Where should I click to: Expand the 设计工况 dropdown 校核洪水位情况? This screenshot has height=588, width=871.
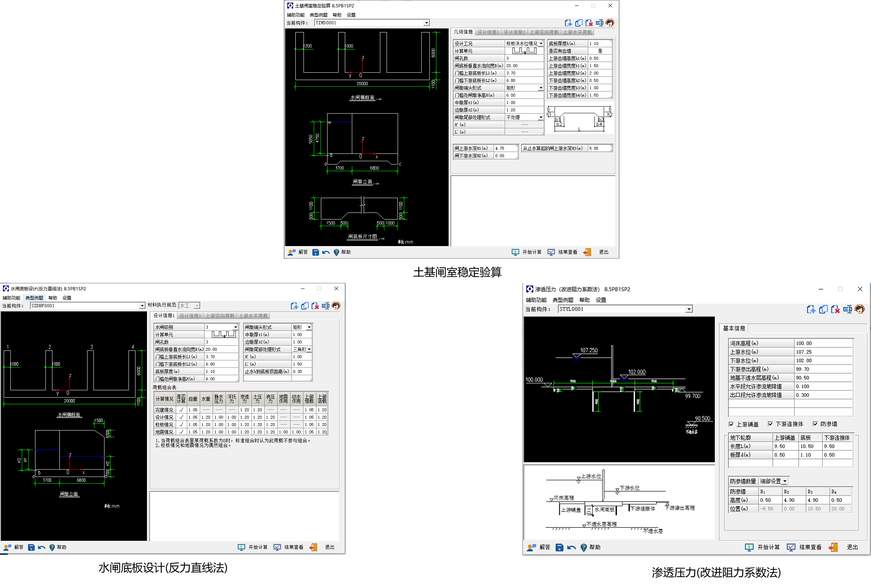point(541,44)
